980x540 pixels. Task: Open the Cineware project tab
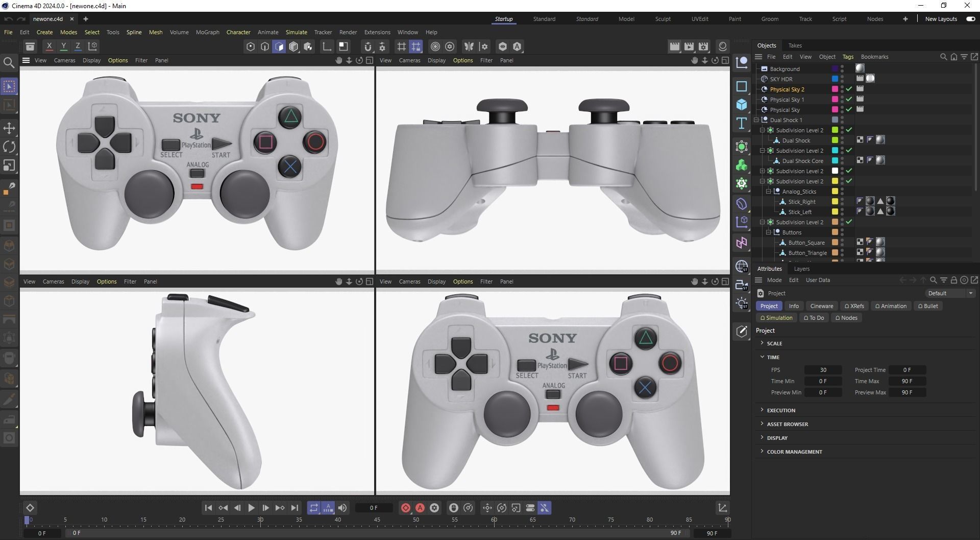822,306
